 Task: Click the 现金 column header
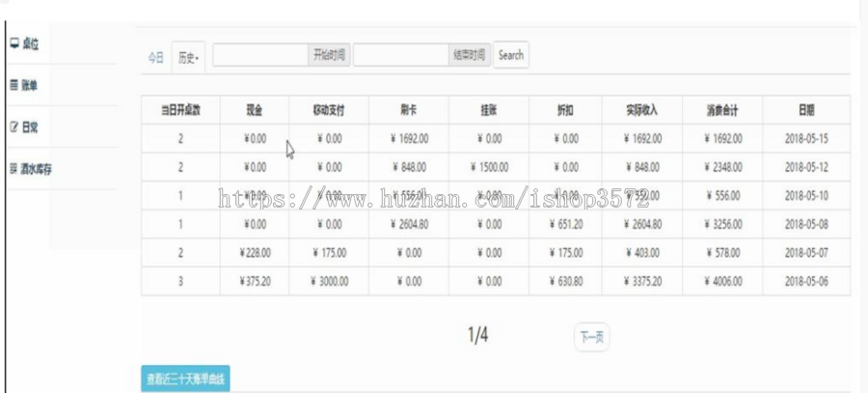[255, 110]
